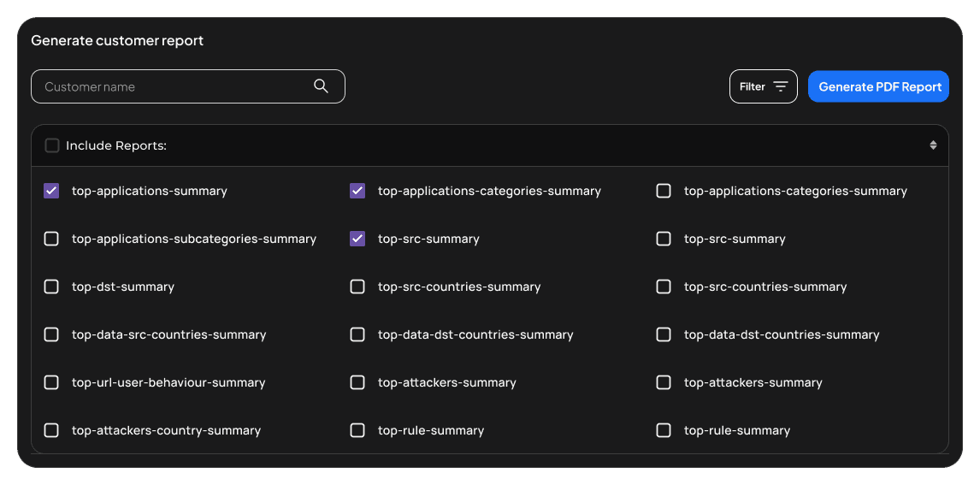Click the top-dst-summary label text
This screenshot has width=980, height=485.
[x=123, y=287]
